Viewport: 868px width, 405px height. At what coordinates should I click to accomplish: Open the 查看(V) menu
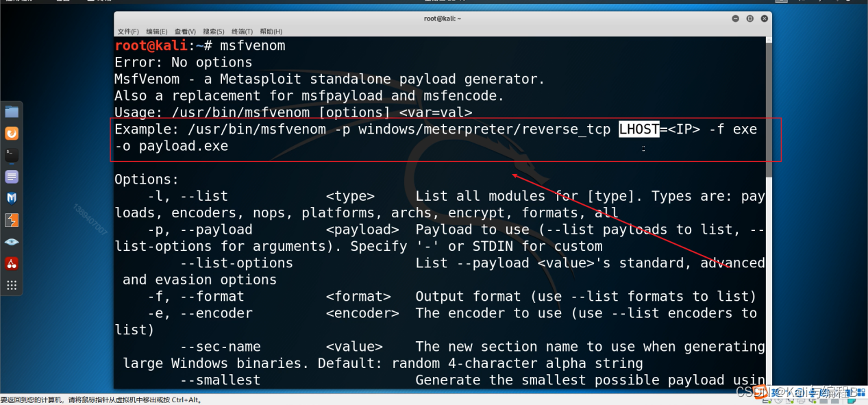185,32
